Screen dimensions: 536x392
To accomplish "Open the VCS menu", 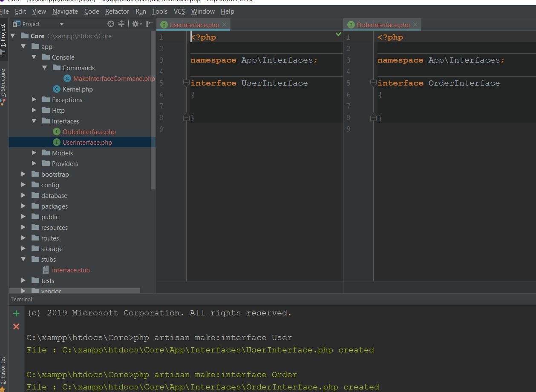I will (x=179, y=11).
